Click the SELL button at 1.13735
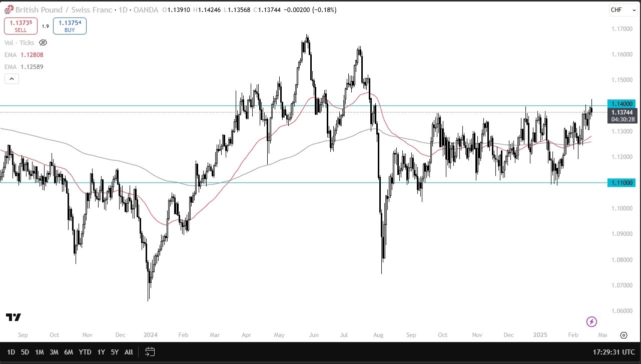The height and width of the screenshot is (364, 641). point(21,25)
